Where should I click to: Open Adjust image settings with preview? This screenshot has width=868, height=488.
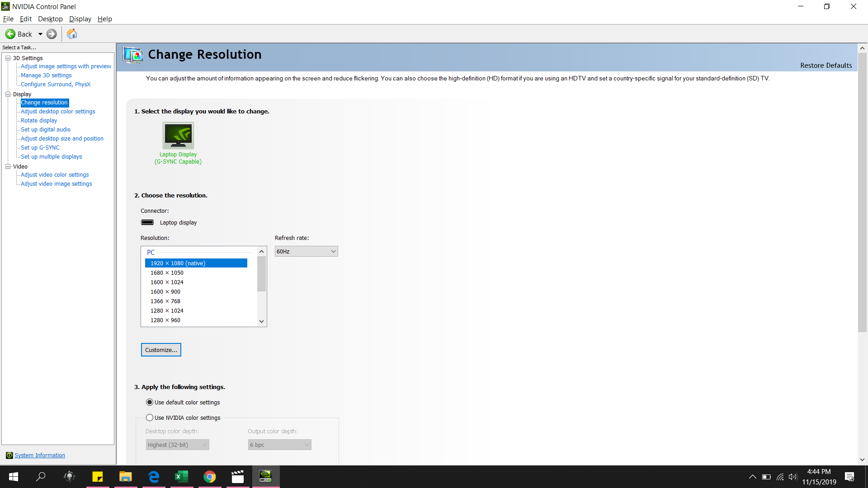pyautogui.click(x=66, y=66)
